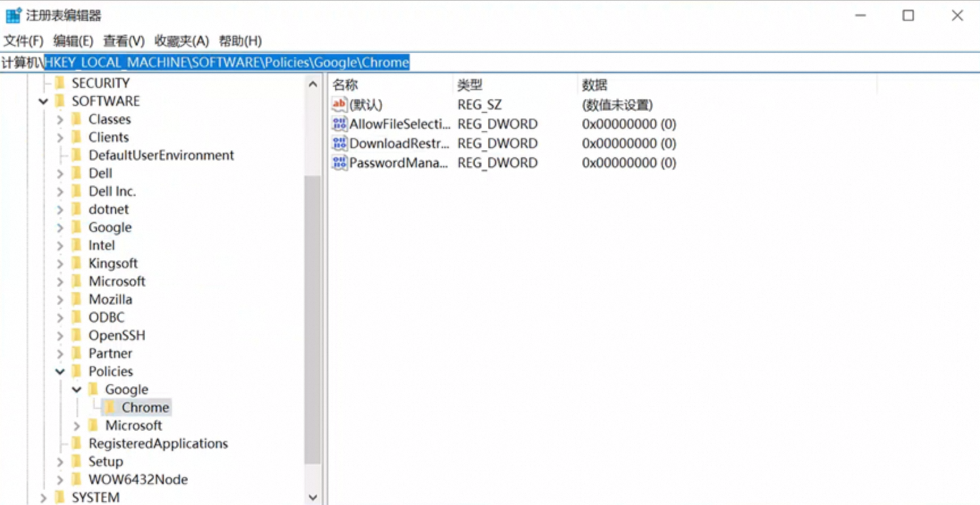
Task: Click the (默认) string value icon
Action: [x=339, y=104]
